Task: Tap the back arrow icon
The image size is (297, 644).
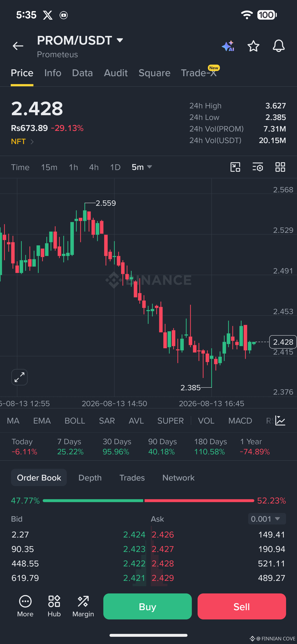Action: tap(18, 46)
